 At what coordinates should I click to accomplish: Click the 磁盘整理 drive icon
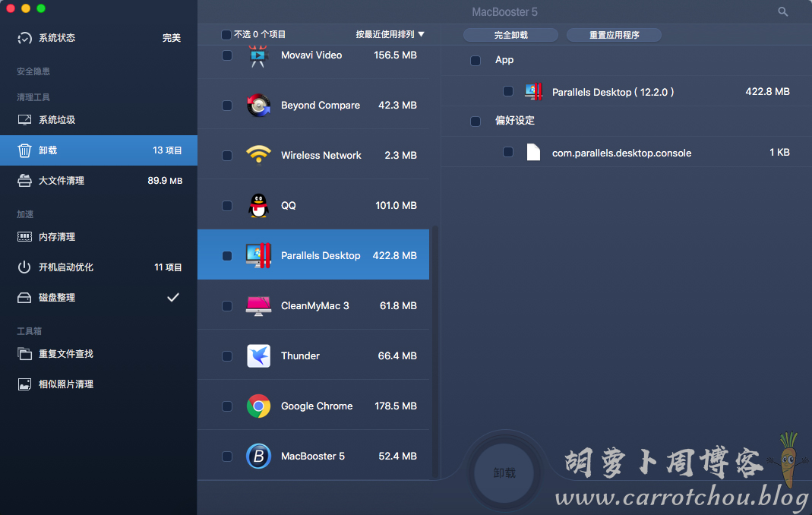click(24, 298)
